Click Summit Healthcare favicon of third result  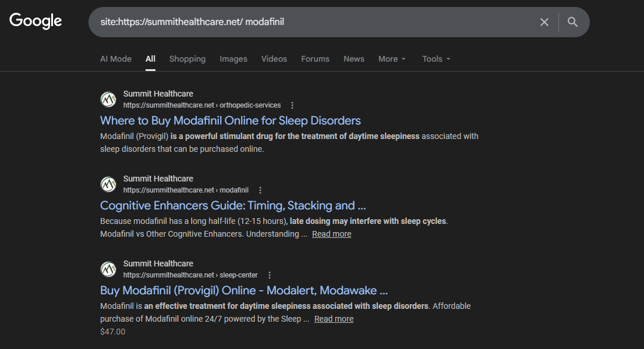108,269
